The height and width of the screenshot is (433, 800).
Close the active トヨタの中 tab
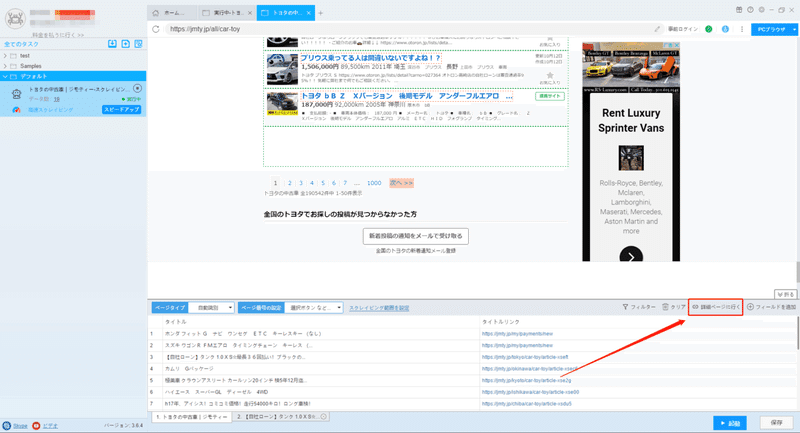tap(309, 13)
